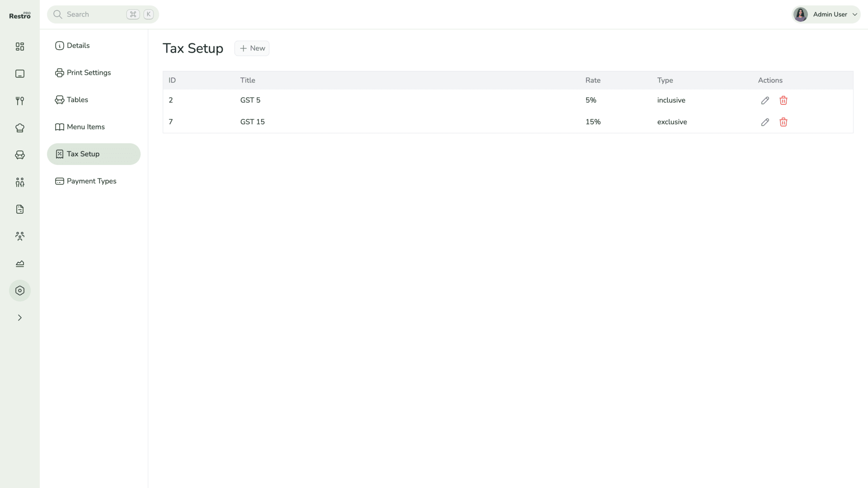This screenshot has height=488, width=868.
Task: Click the settings hexagon icon in sidebar
Action: pyautogui.click(x=20, y=291)
